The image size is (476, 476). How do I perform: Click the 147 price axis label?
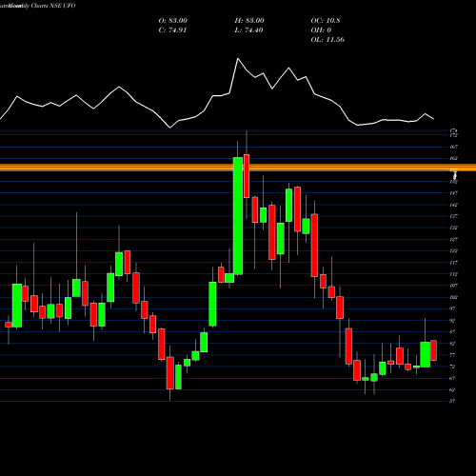pos(454,193)
